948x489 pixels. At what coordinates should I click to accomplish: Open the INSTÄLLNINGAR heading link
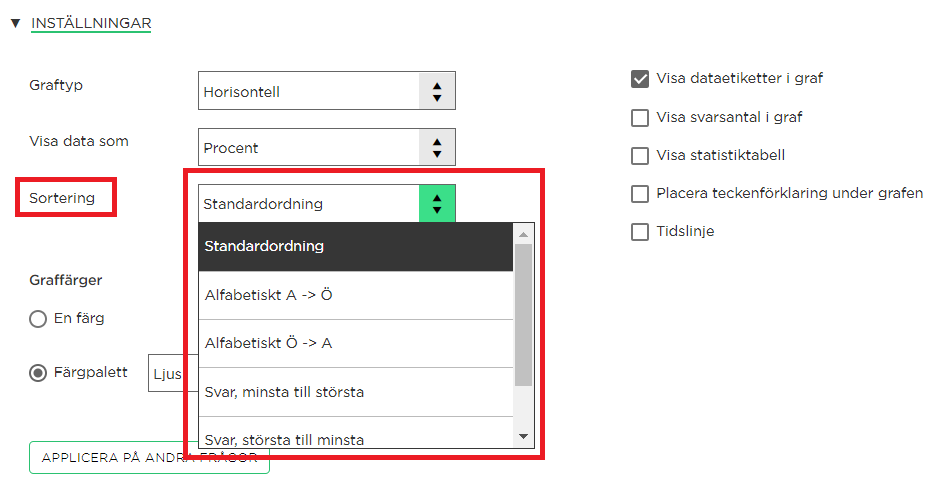[x=91, y=24]
